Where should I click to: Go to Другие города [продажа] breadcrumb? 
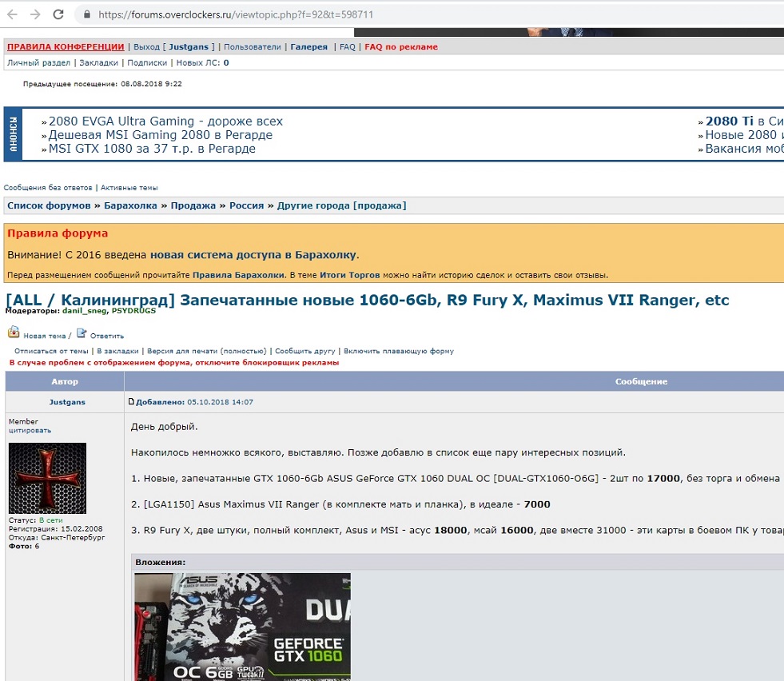(341, 205)
